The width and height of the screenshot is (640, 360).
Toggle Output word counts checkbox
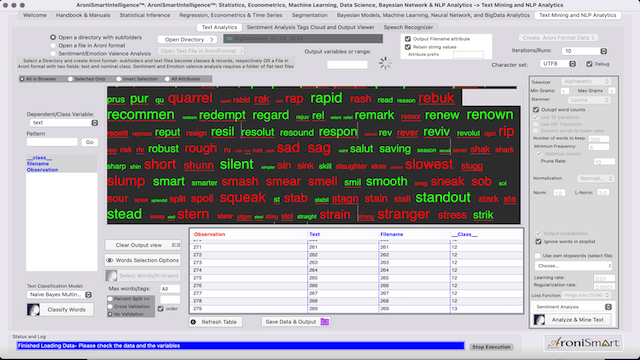tap(536, 109)
